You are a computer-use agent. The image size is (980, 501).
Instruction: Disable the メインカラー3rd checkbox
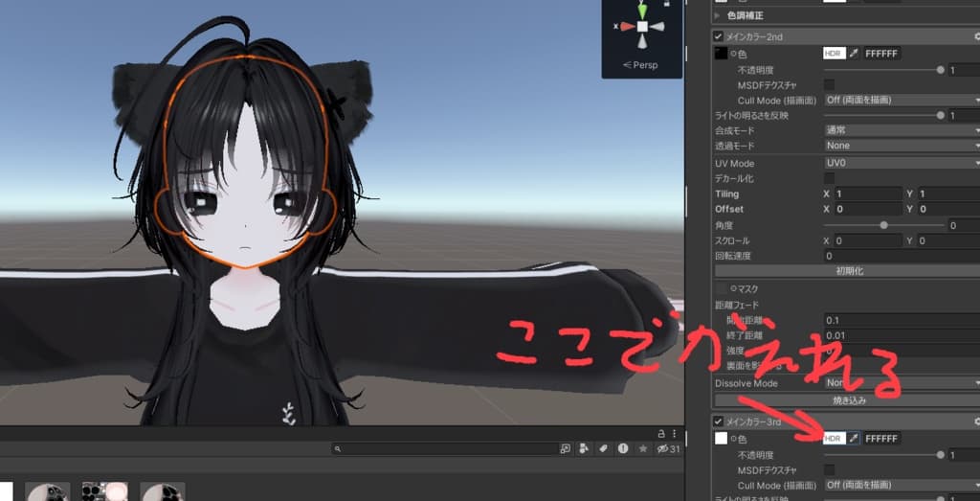pos(718,422)
